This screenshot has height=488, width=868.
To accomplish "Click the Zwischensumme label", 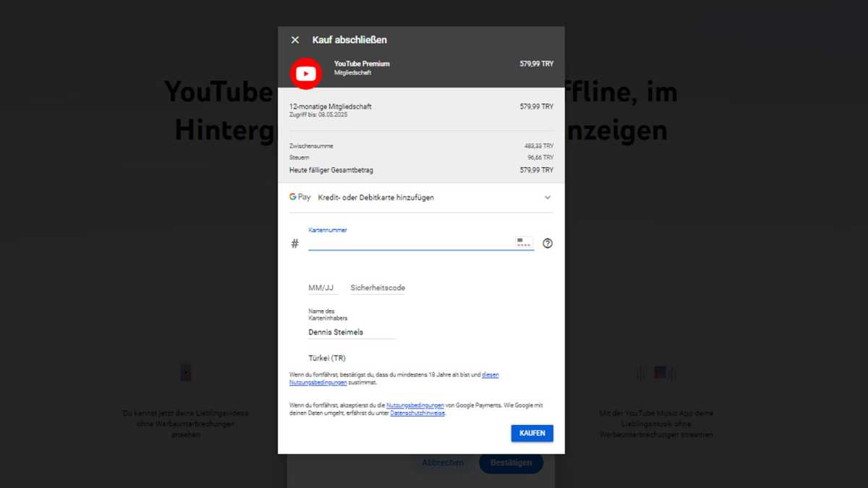I will [x=311, y=146].
